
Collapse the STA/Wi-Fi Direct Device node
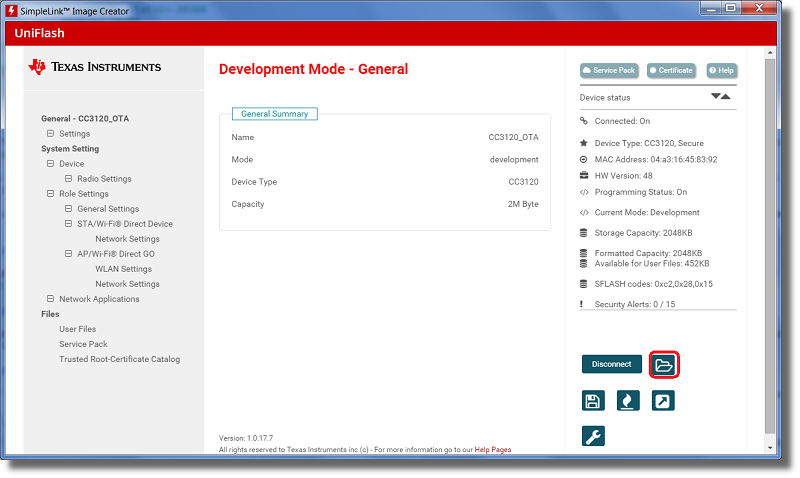tap(68, 224)
